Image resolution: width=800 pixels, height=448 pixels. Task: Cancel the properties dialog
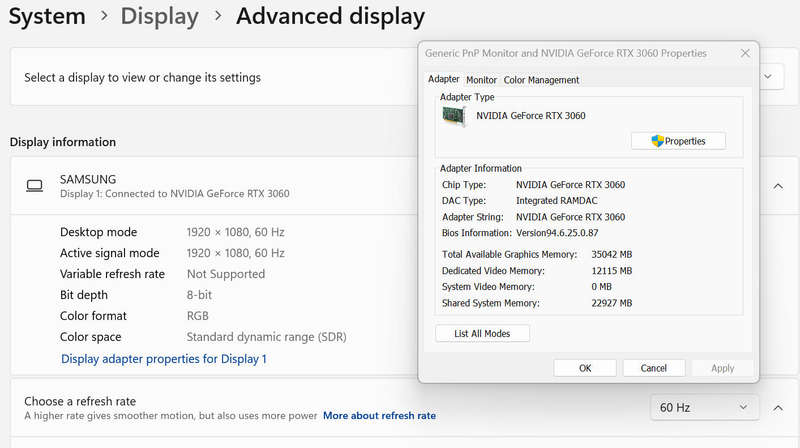click(654, 368)
